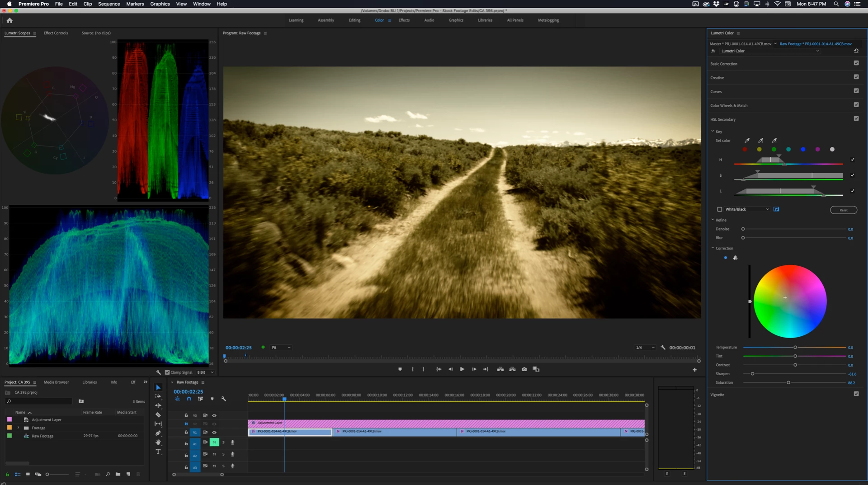Click the Home icon
The width and height of the screenshot is (868, 485).
(x=9, y=20)
